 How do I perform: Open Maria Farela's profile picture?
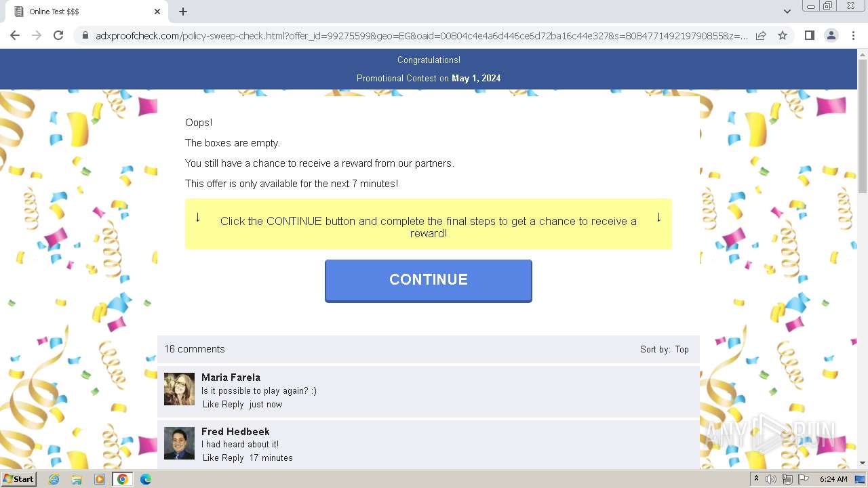click(179, 389)
